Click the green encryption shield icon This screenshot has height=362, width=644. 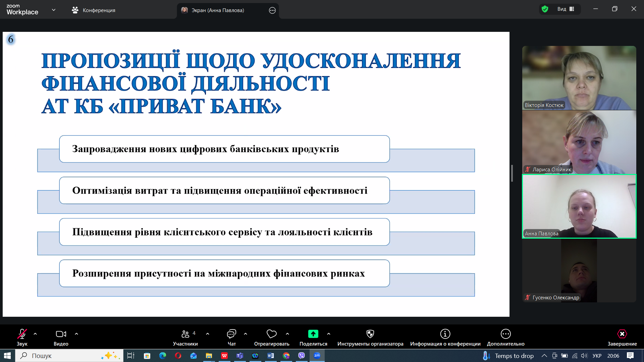[545, 9]
